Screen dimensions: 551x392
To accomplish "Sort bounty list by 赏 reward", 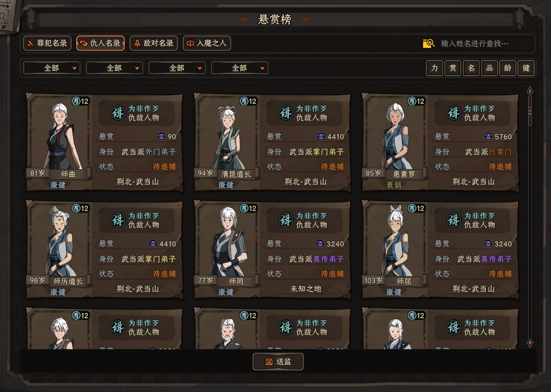I will [453, 68].
